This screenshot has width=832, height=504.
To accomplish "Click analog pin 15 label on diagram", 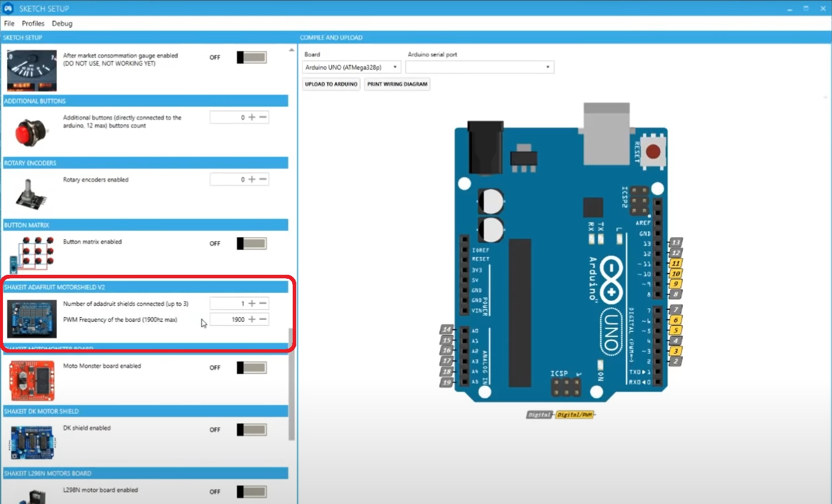I will tap(447, 340).
